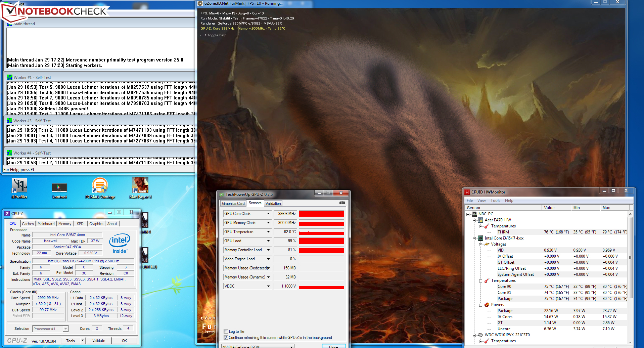Click the FurMark window title icon
Viewport: 644px width, 348px height.
(200, 3)
